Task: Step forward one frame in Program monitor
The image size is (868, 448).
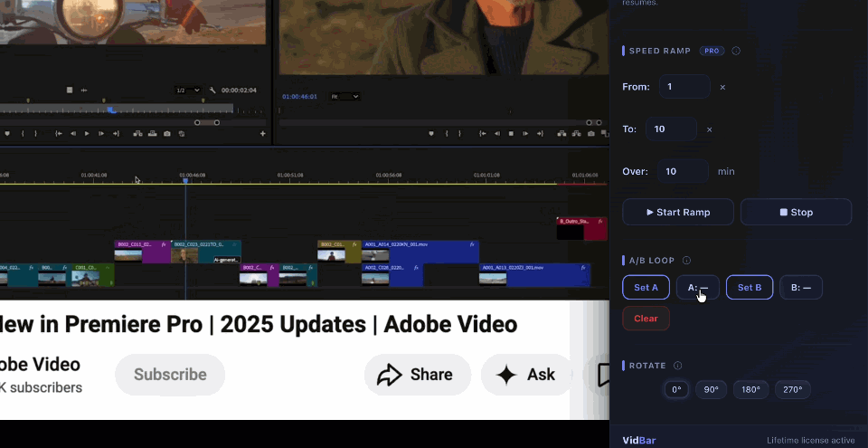Action: coord(525,134)
